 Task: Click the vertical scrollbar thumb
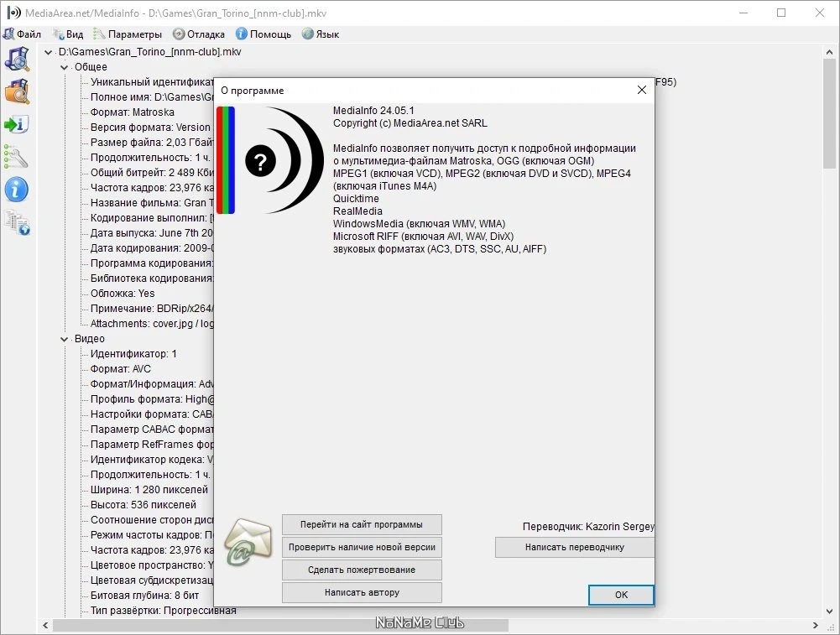pyautogui.click(x=830, y=113)
